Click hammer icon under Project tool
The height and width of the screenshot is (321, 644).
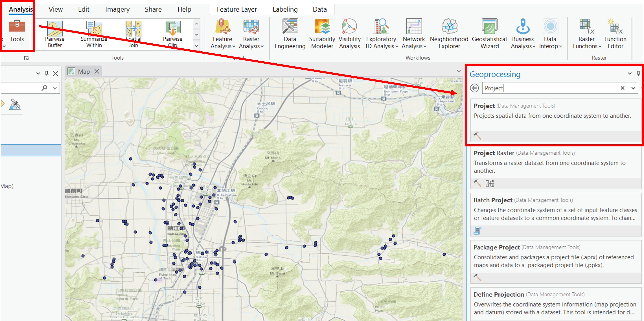[x=477, y=136]
